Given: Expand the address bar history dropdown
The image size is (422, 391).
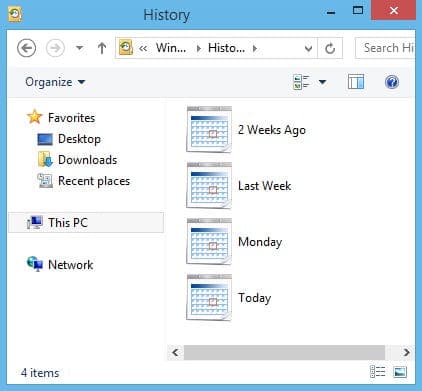Looking at the screenshot, I should click(x=308, y=49).
